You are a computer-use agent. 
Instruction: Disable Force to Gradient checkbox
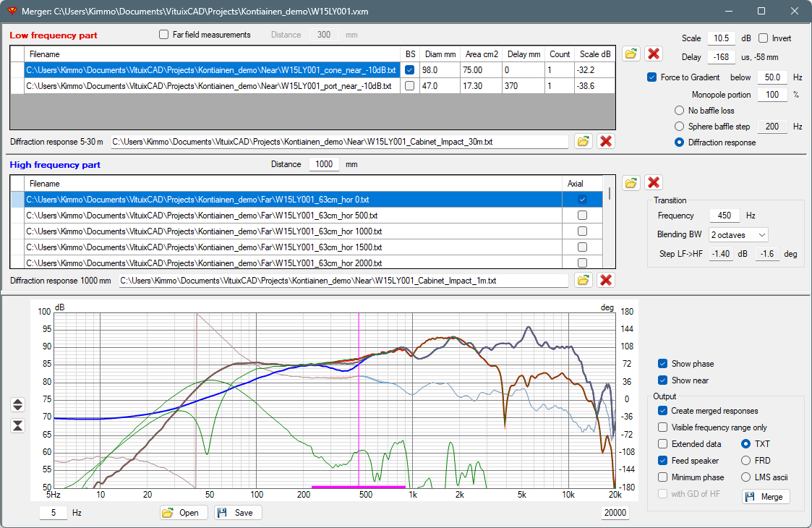[652, 77]
